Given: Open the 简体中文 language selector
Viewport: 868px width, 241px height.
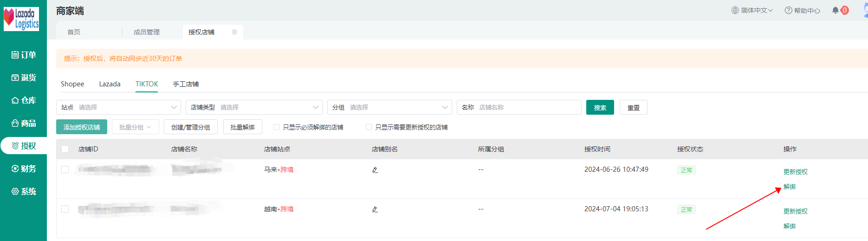Looking at the screenshot, I should [x=752, y=10].
